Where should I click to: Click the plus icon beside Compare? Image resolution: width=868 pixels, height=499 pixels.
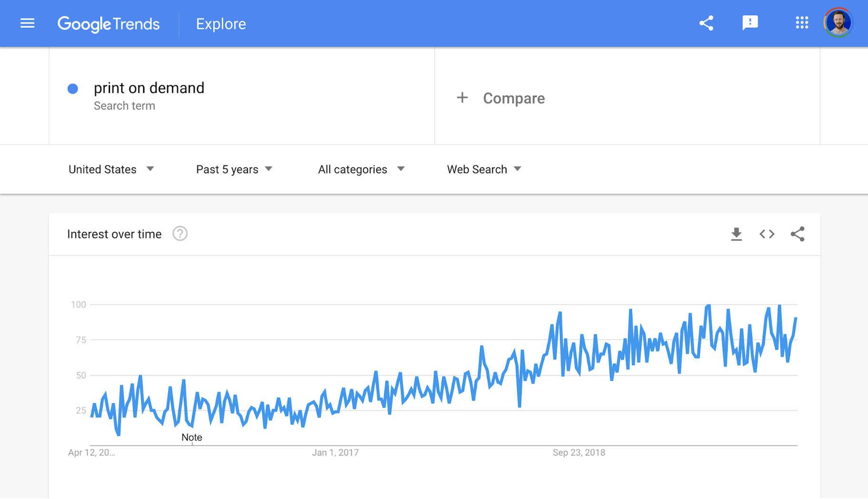pos(462,98)
